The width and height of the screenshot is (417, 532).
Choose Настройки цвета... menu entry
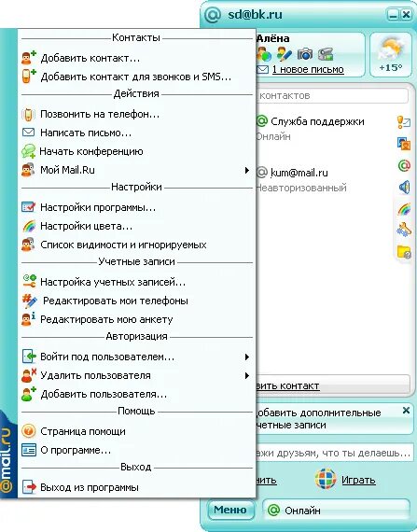pos(137,226)
